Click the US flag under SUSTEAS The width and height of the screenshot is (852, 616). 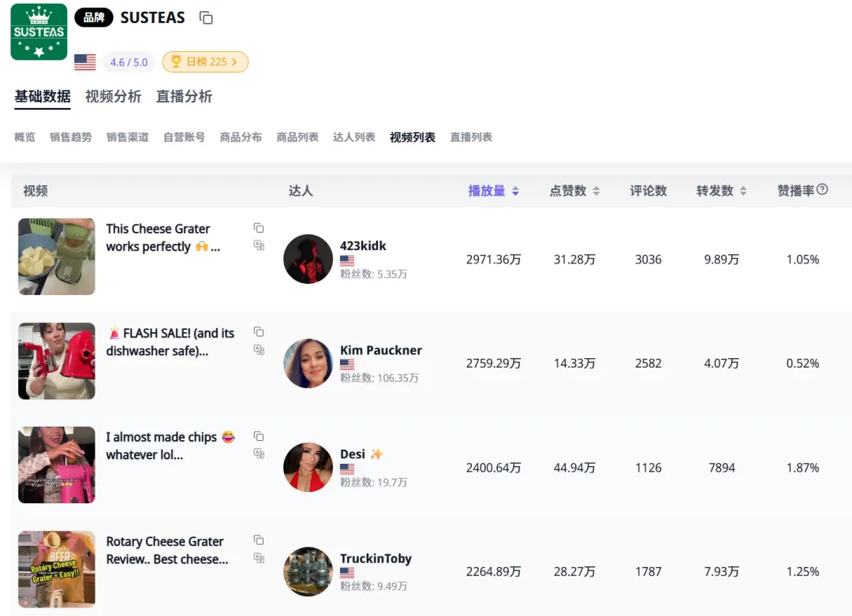coord(84,62)
